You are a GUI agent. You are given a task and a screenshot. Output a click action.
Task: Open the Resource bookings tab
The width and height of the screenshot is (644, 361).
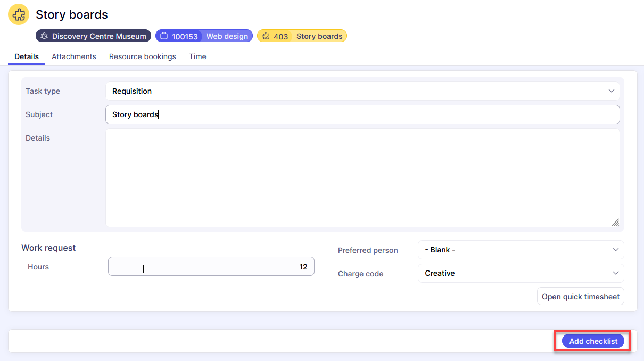click(142, 56)
